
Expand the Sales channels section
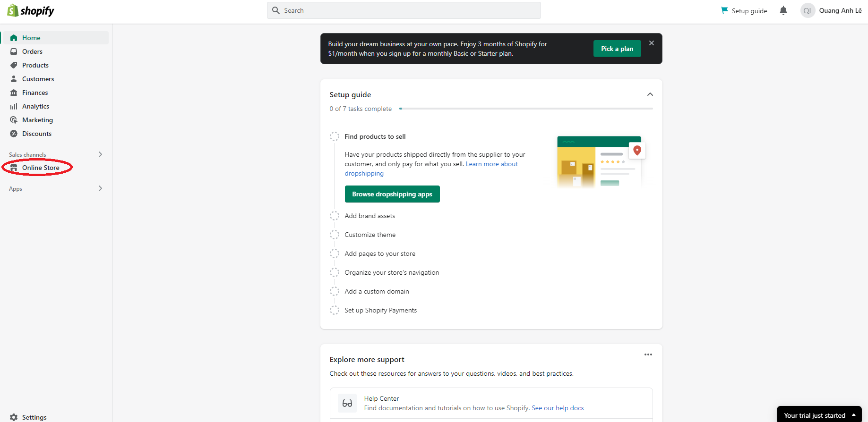point(100,154)
